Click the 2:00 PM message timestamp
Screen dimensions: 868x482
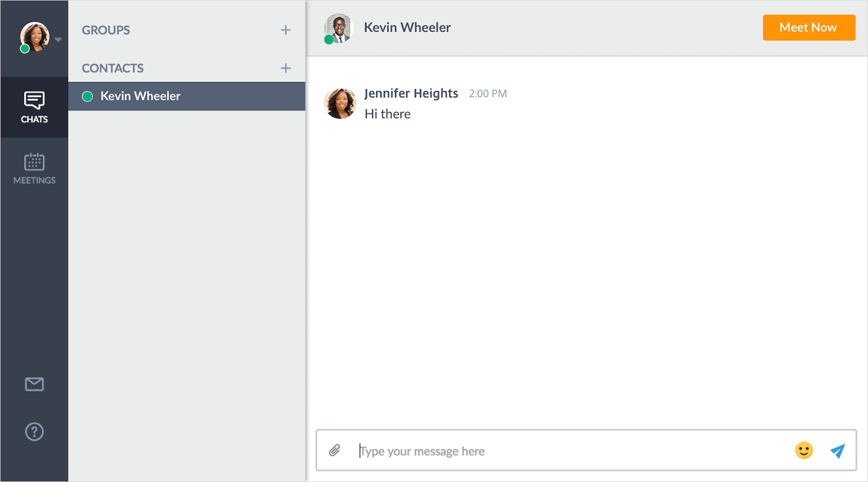pos(488,94)
